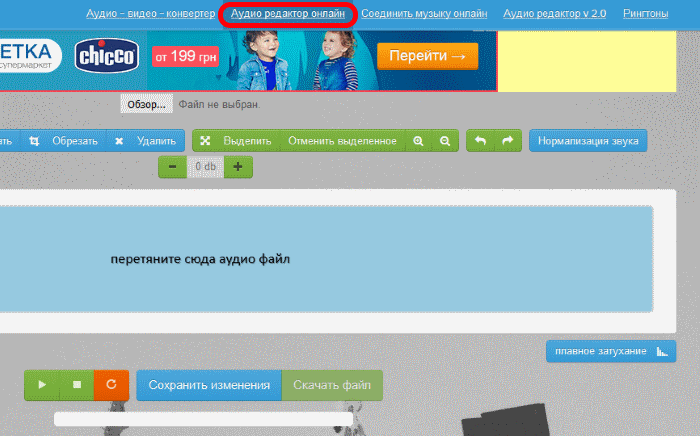
Task: Click the Перейти button in the ad banner
Action: pyautogui.click(x=427, y=56)
